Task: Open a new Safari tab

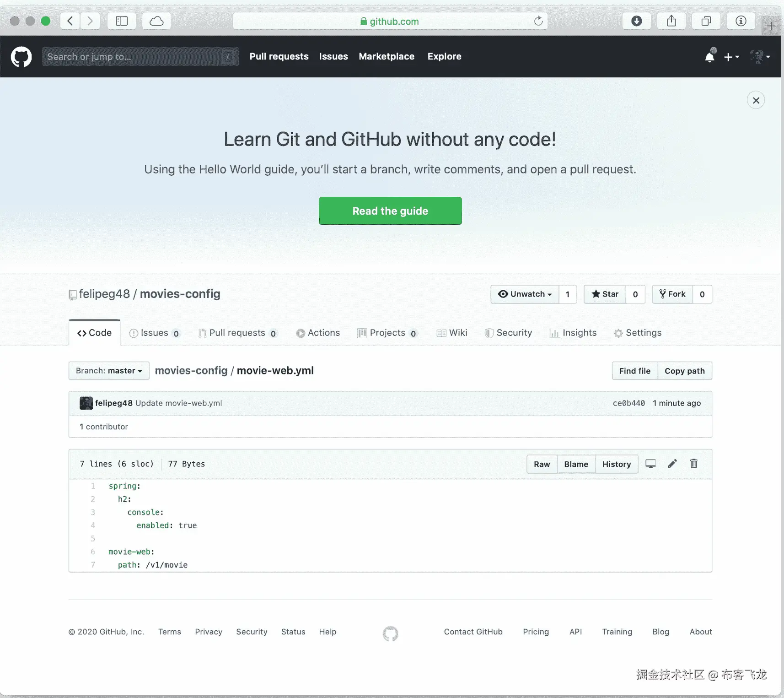Action: tap(771, 26)
